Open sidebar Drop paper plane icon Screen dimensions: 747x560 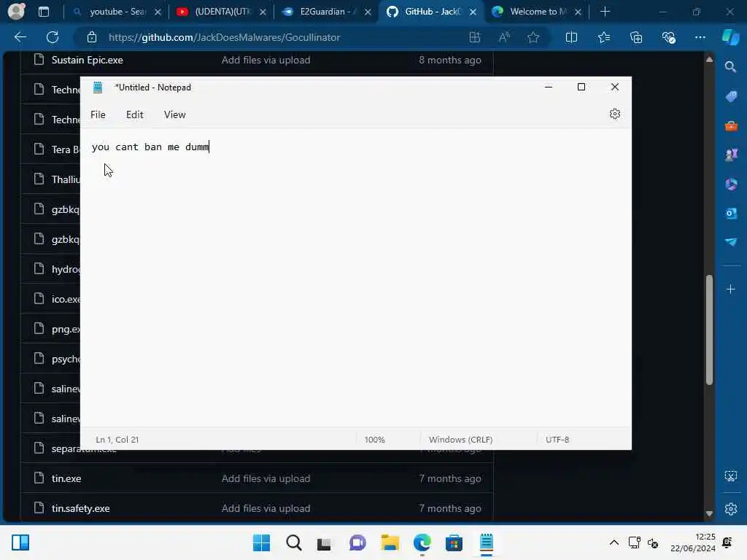[731, 242]
